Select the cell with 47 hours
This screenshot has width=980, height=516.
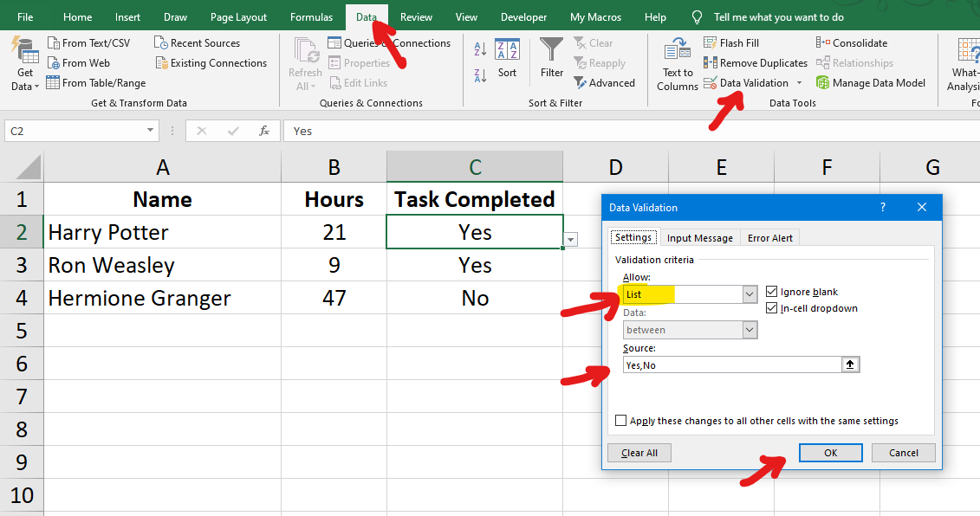click(334, 297)
